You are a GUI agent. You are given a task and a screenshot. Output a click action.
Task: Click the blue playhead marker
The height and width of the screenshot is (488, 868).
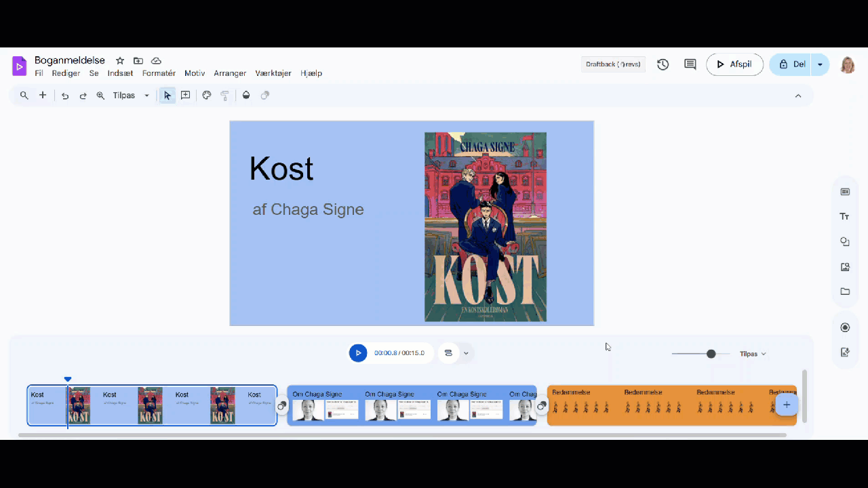[x=67, y=380]
